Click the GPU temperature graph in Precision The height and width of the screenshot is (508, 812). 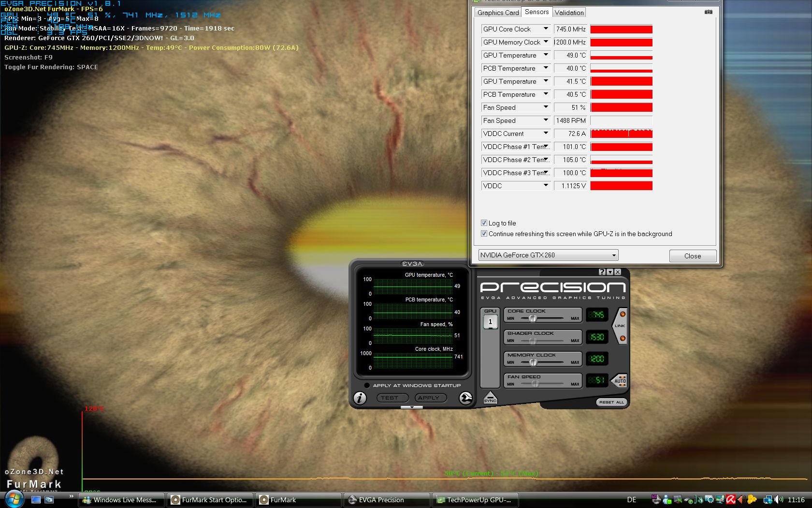click(x=413, y=286)
